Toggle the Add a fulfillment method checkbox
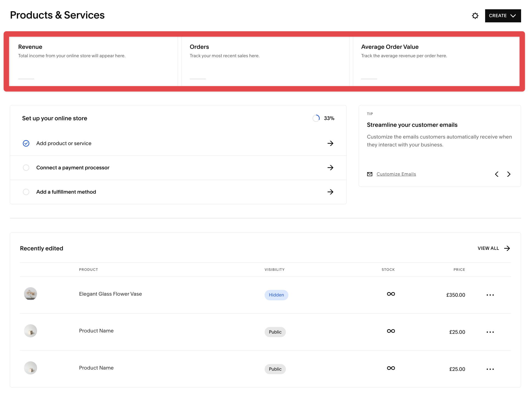 click(x=26, y=191)
